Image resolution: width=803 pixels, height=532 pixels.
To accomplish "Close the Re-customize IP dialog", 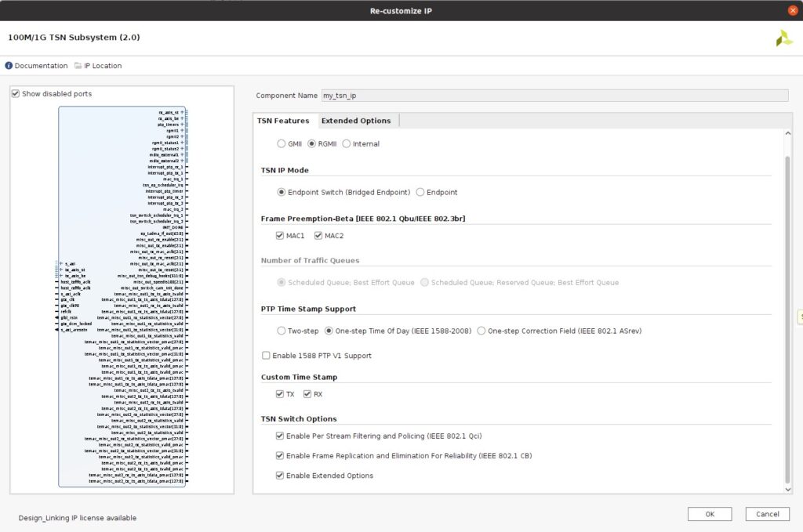I will pos(792,10).
